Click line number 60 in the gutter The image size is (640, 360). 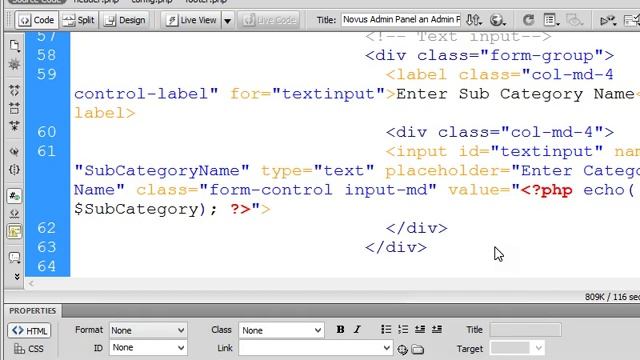46,132
